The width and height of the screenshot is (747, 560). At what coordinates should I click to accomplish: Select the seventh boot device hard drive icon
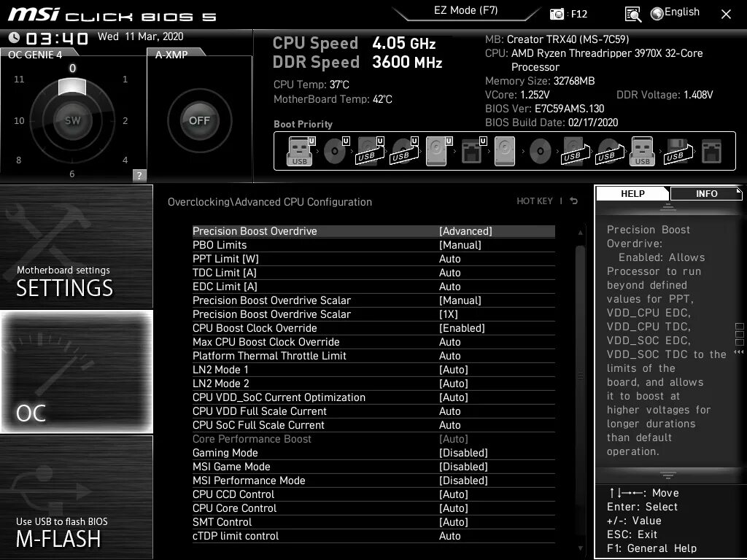(x=505, y=152)
